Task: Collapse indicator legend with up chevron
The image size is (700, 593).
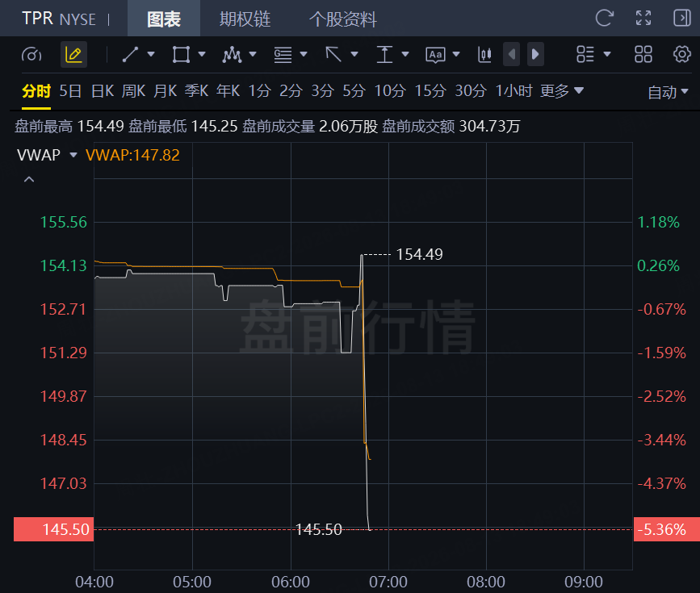Action: [29, 179]
